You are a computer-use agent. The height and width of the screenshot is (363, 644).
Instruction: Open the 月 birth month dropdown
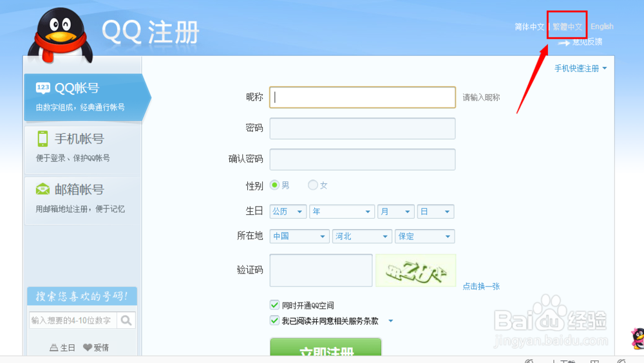(x=396, y=212)
